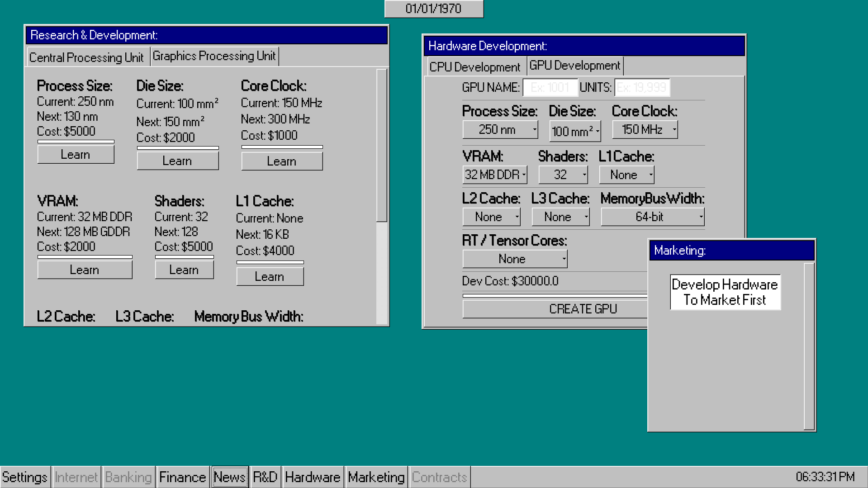
Task: Click the Research & Development panel scrollbar
Action: pos(382,145)
